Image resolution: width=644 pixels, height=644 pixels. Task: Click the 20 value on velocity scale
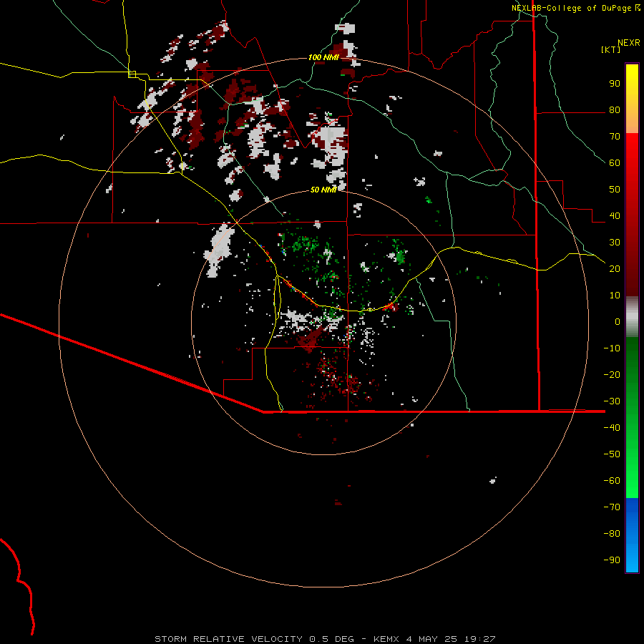point(615,269)
